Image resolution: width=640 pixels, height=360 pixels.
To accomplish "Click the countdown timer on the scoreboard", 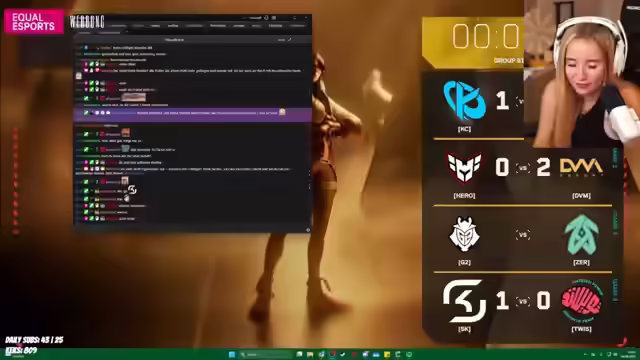I will pyautogui.click(x=486, y=36).
